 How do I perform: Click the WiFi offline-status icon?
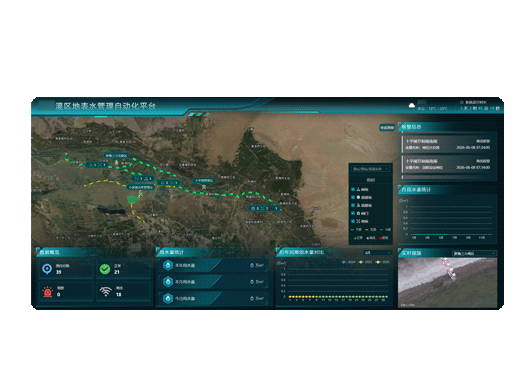coord(106,291)
